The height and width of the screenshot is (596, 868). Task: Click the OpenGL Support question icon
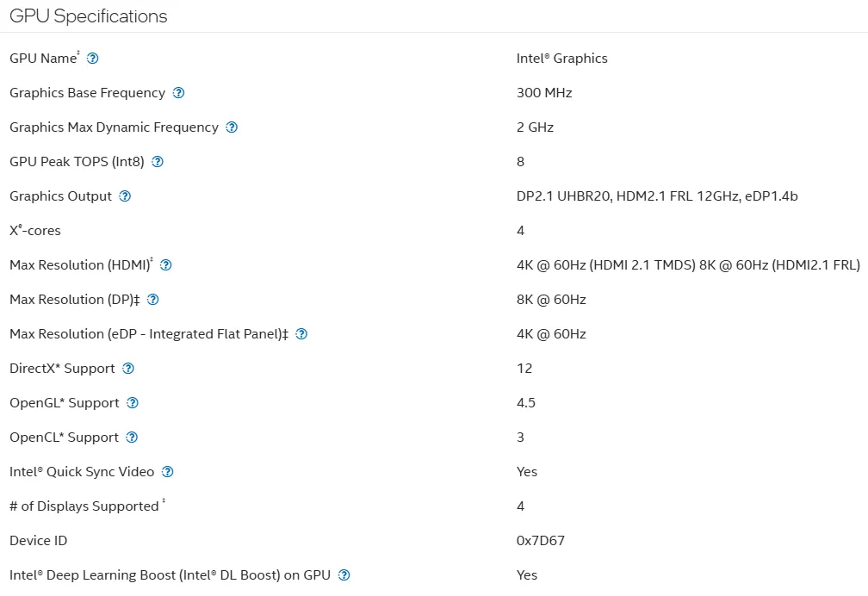point(133,403)
